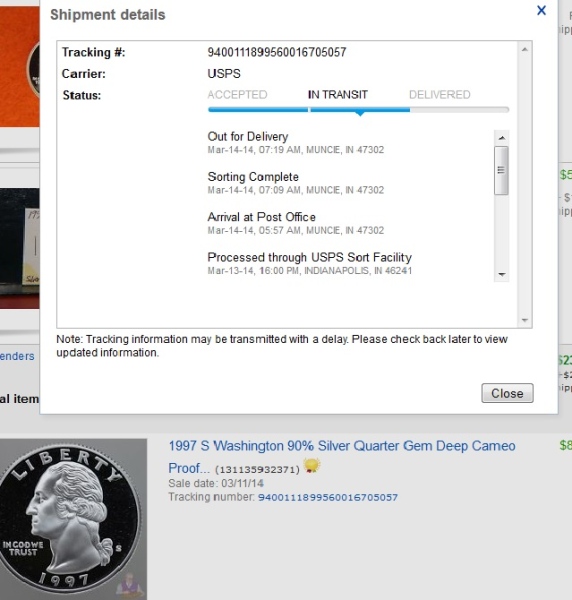Click the tracking events scrollbar thumb
The height and width of the screenshot is (600, 572).
coord(501,170)
